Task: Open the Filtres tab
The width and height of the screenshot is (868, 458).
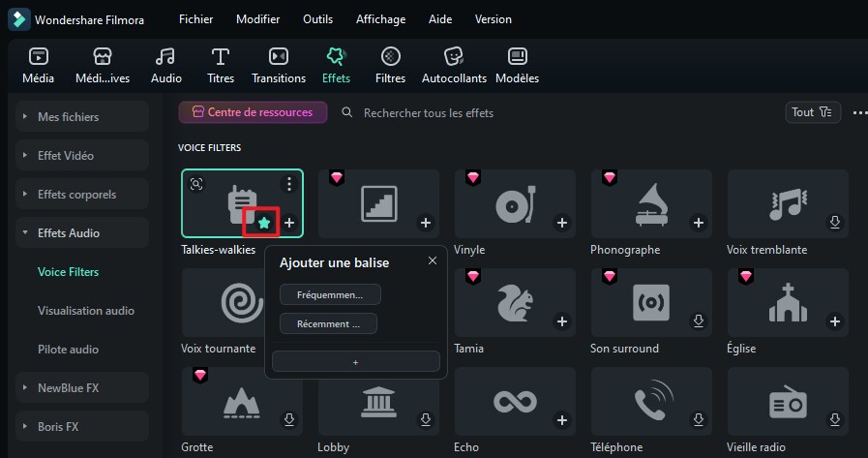Action: [x=390, y=65]
